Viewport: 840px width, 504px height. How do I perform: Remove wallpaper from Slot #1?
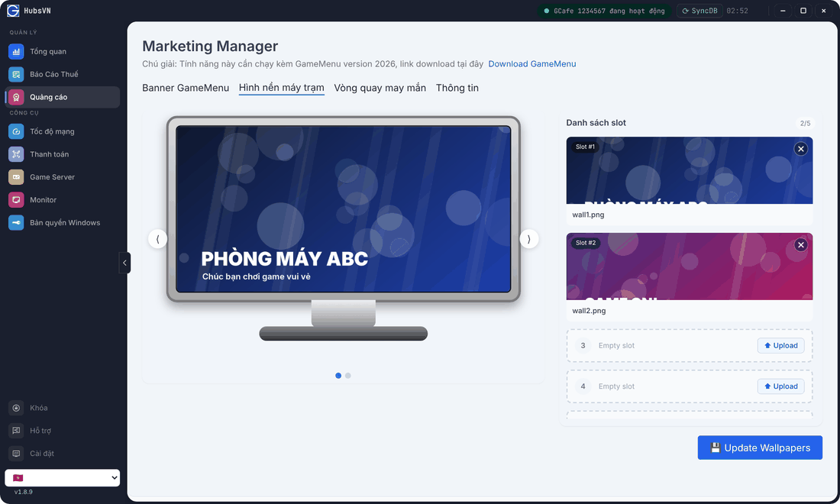tap(801, 149)
